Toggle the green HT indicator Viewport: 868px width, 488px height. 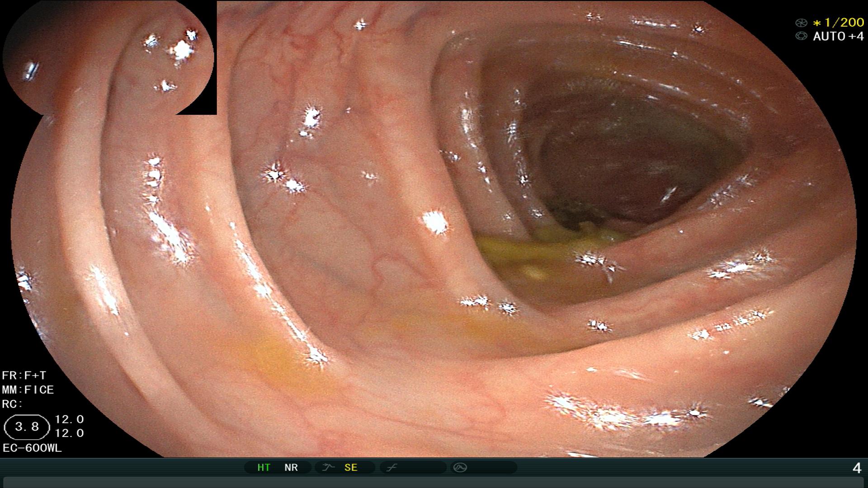coord(264,468)
